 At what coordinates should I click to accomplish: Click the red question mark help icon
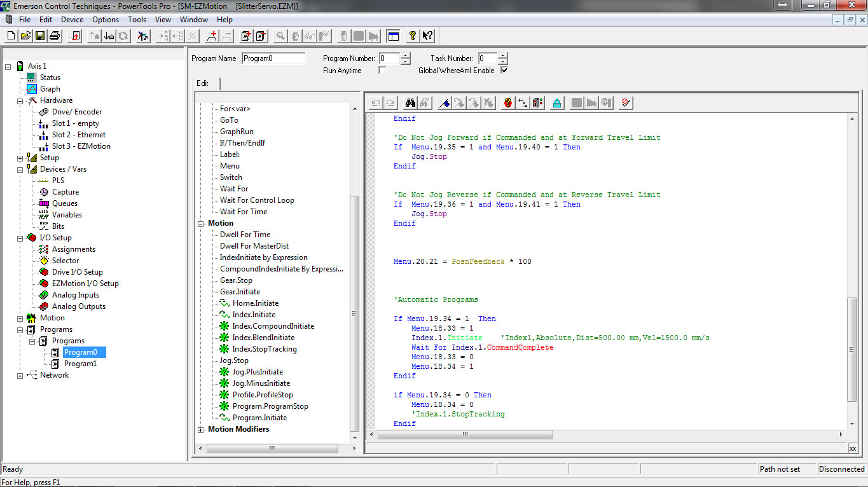click(x=507, y=103)
